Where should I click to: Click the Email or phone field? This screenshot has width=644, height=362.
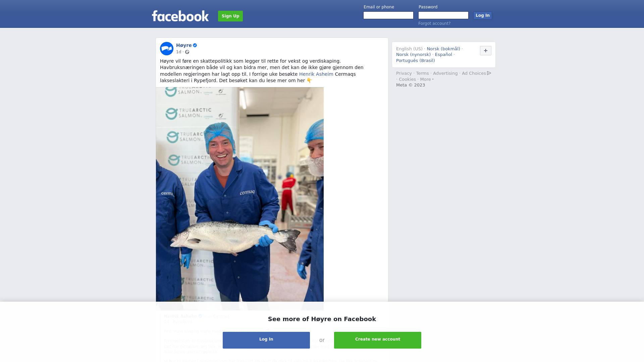coord(388,15)
